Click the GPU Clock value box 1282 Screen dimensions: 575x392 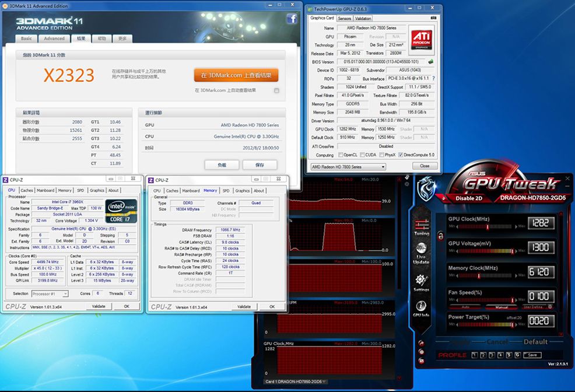pos(541,223)
